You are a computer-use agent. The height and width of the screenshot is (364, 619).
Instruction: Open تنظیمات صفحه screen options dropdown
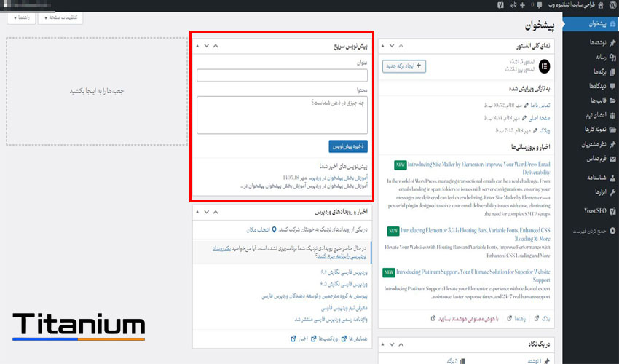click(x=60, y=17)
